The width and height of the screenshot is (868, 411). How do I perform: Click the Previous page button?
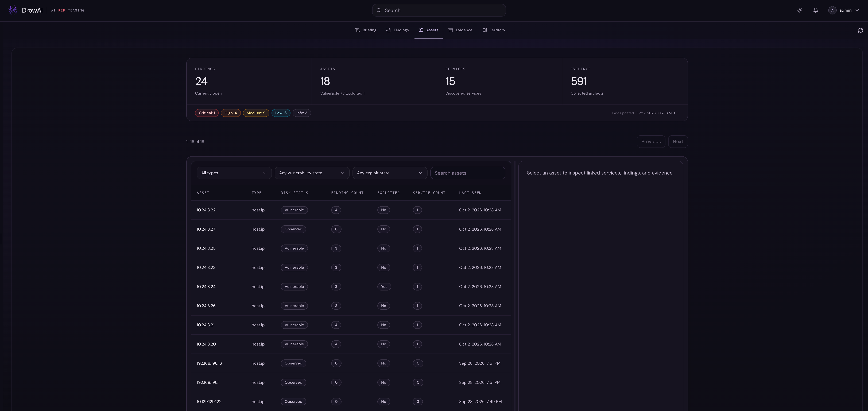coord(651,141)
